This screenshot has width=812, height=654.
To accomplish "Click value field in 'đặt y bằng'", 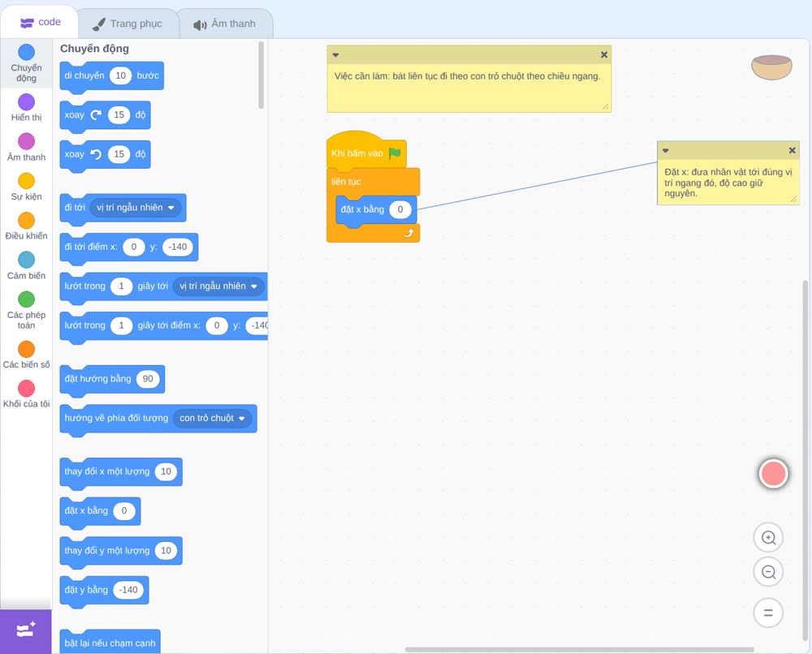I will point(128,590).
